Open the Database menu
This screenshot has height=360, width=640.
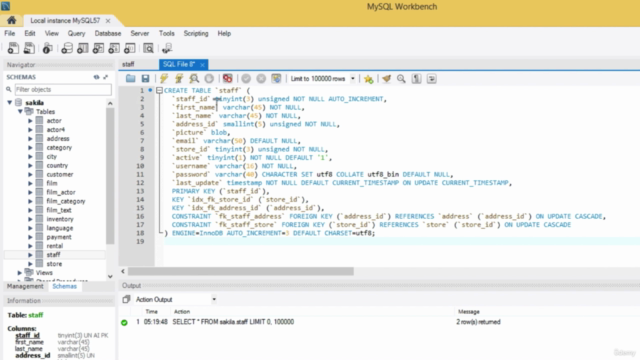pos(108,33)
